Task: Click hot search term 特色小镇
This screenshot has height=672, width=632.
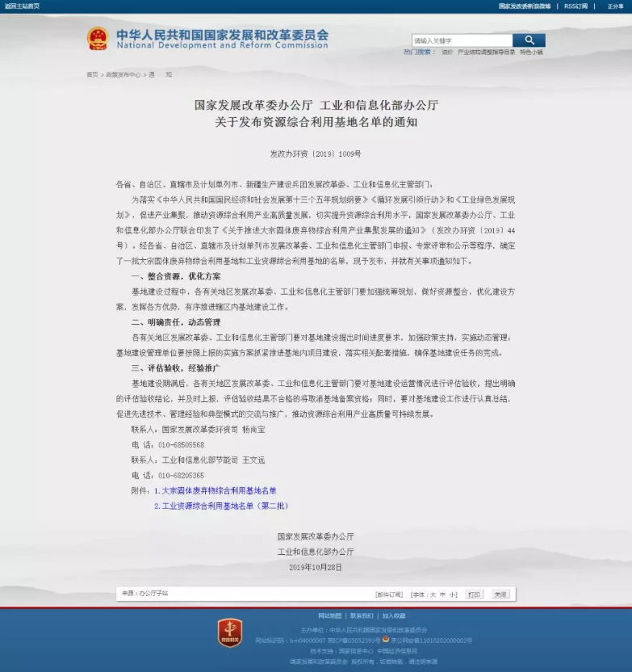Action: tap(531, 52)
